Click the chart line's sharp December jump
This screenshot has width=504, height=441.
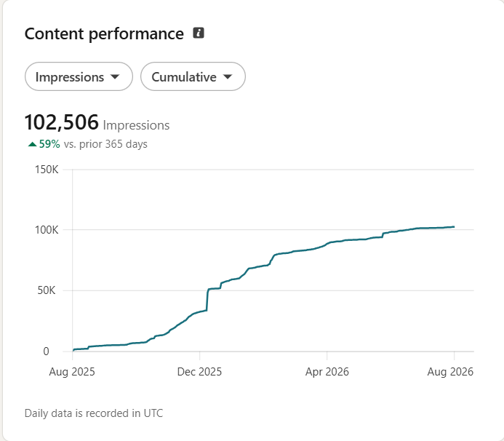[x=207, y=300]
